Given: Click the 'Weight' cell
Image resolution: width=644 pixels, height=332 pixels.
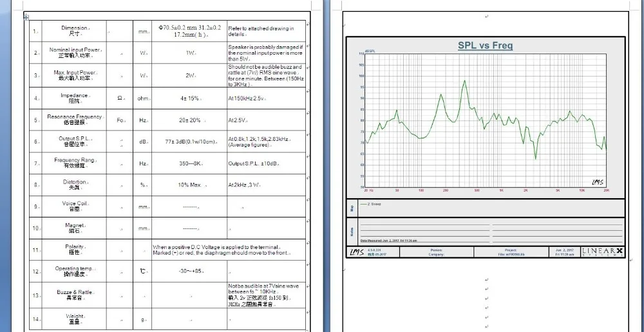Looking at the screenshot, I should 74,319.
